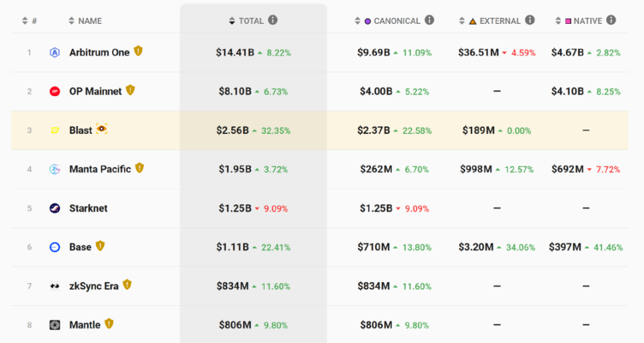Click the Starknet logo icon
The image size is (644, 343).
tap(55, 208)
